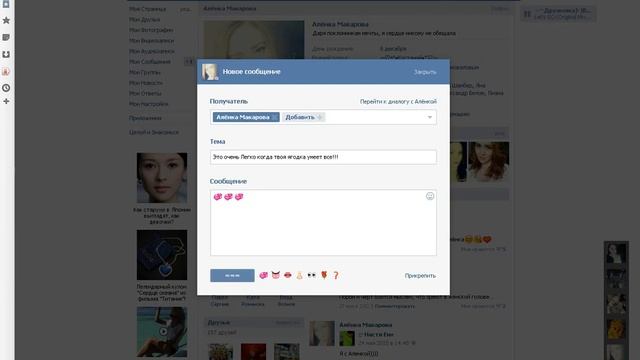Image resolution: width=640 pixels, height=360 pixels.
Task: Open the notes icon in browser sidebar
Action: (6, 37)
